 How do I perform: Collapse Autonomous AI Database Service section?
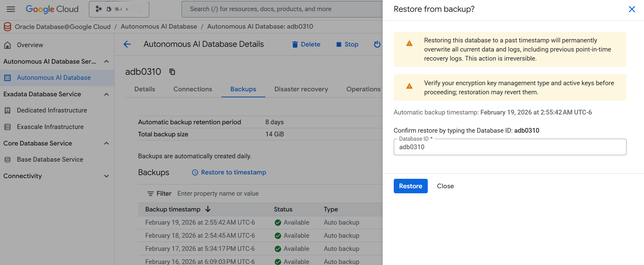[106, 62]
